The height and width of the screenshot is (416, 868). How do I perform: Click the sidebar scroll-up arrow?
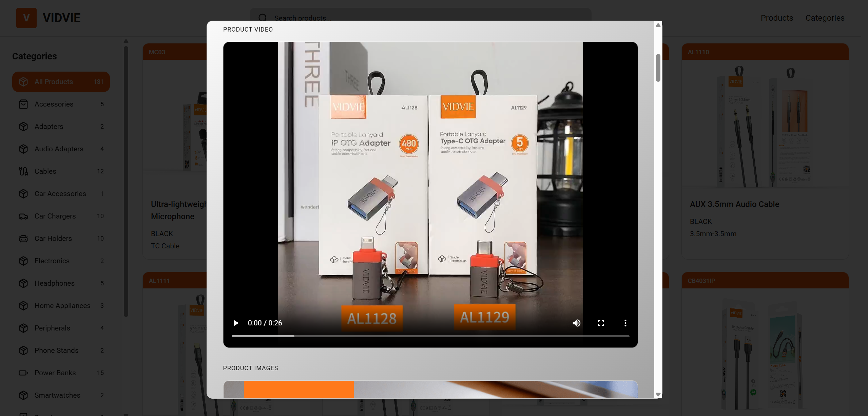126,41
